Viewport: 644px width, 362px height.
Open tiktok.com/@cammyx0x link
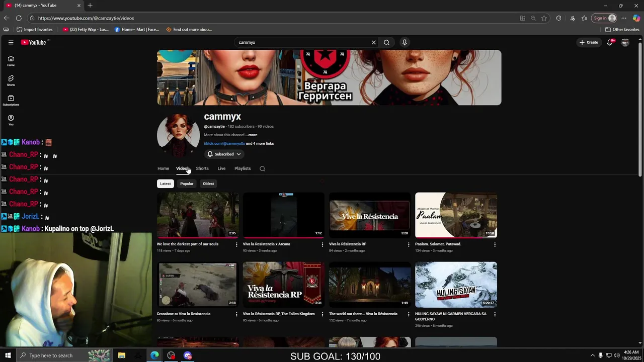coord(224,144)
